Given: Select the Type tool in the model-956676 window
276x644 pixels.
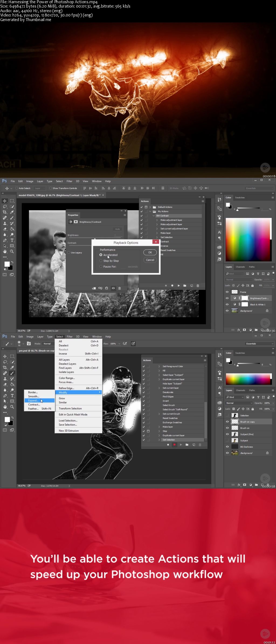Looking at the screenshot, I should coord(12,240).
